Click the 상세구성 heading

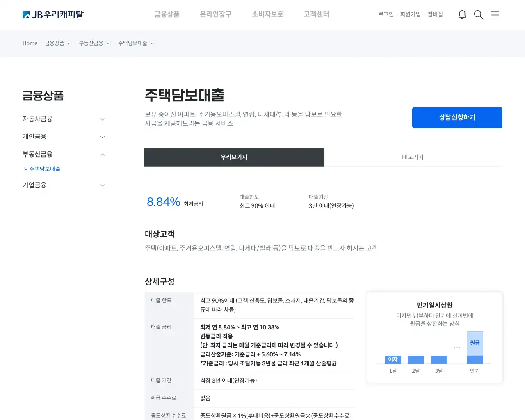point(160,282)
